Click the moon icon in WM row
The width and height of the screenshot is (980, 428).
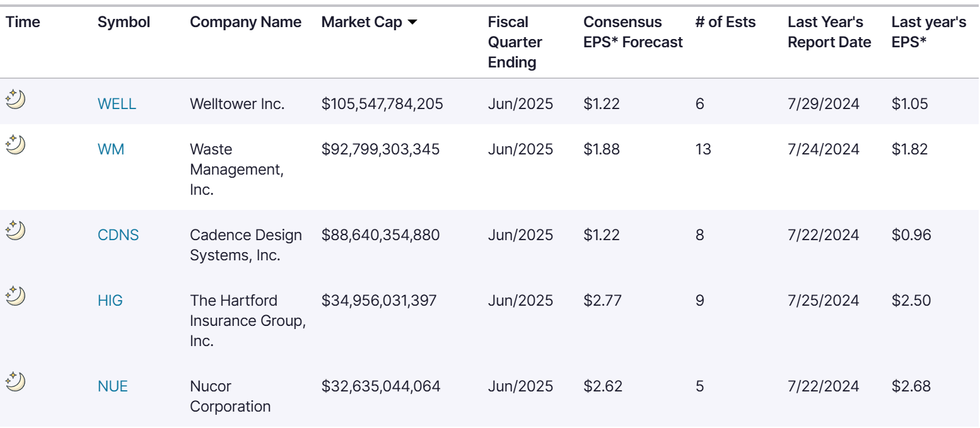click(15, 145)
